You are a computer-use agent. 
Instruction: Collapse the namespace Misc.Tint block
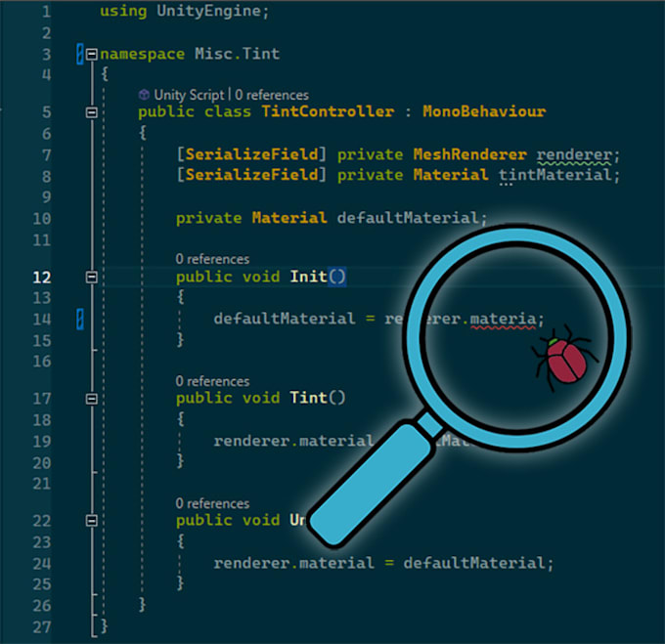[x=92, y=54]
